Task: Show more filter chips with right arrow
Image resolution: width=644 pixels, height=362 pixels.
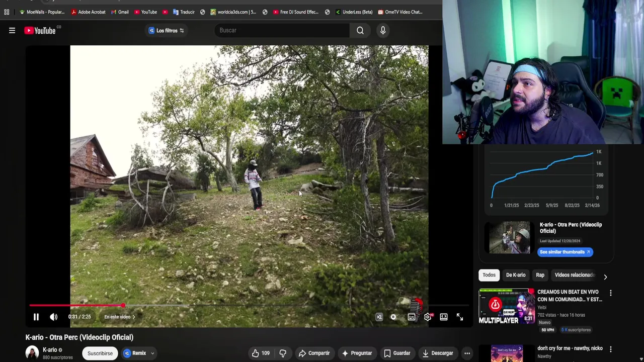Action: coord(605,277)
